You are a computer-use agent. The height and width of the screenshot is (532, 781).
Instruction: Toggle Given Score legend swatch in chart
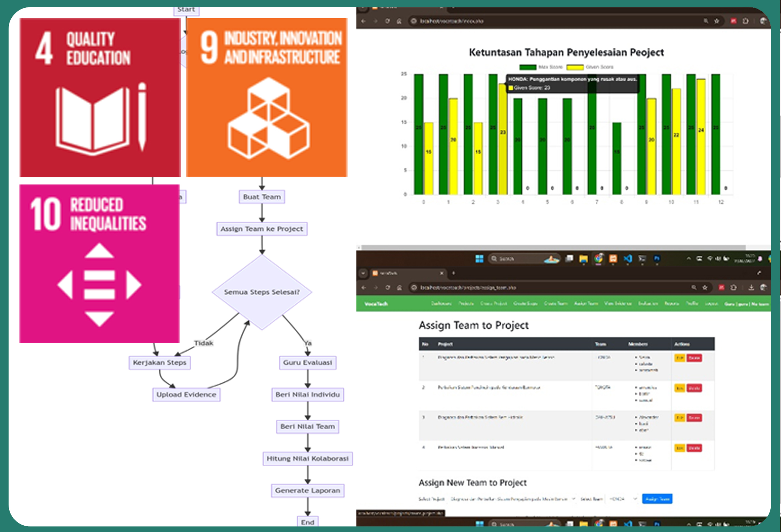coord(575,67)
